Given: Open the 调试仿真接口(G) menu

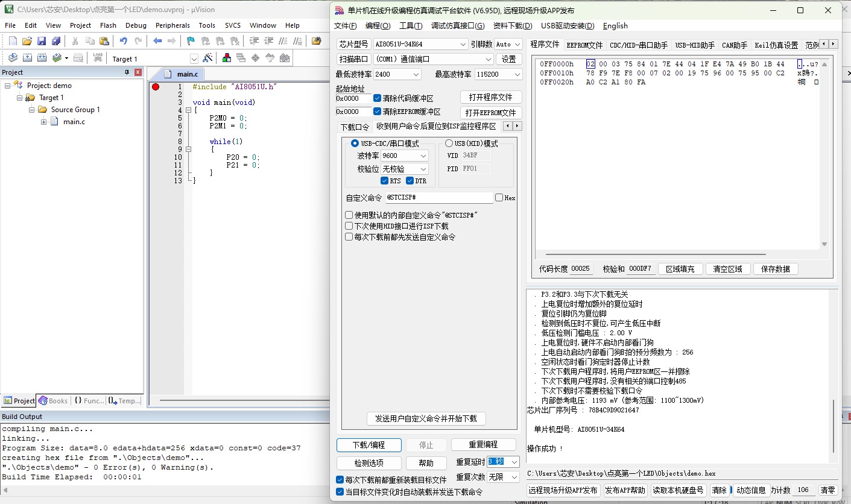Looking at the screenshot, I should click(457, 25).
